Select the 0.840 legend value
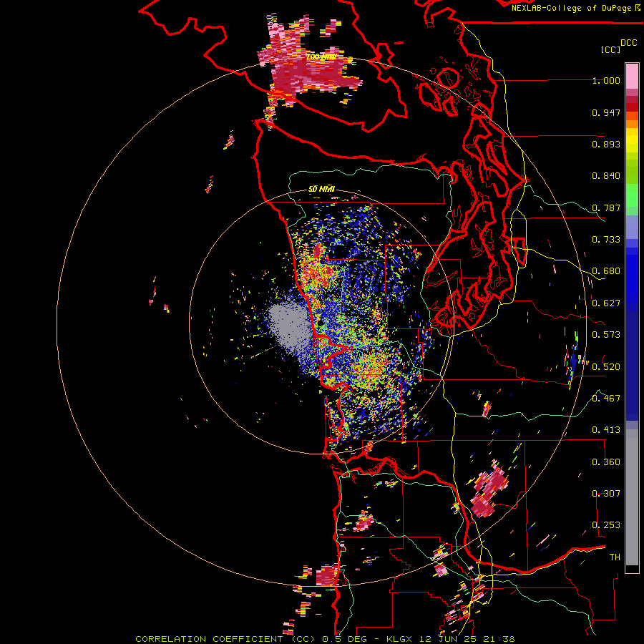The image size is (644, 644). pyautogui.click(x=606, y=176)
